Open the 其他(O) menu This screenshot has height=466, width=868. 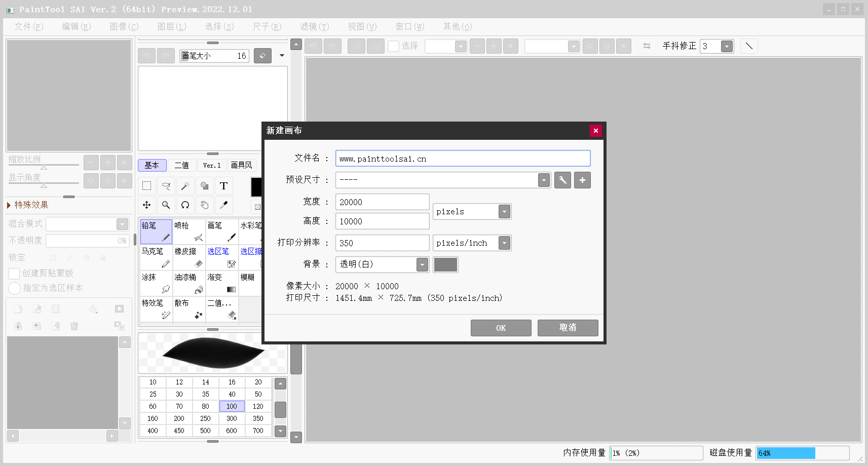(x=458, y=26)
